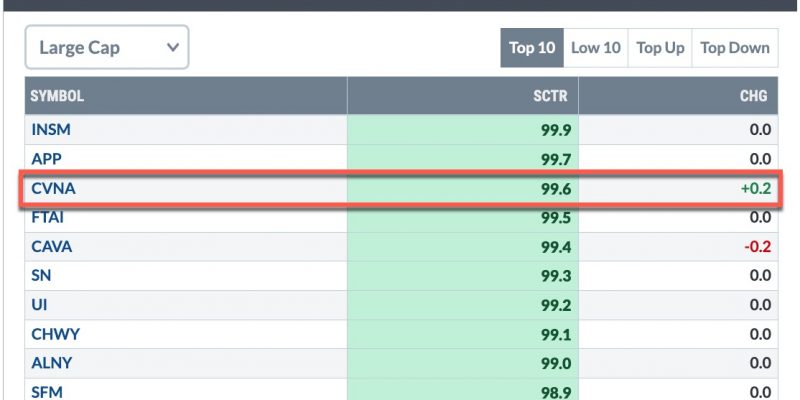
Task: Switch to the Top Up tab
Action: click(660, 48)
